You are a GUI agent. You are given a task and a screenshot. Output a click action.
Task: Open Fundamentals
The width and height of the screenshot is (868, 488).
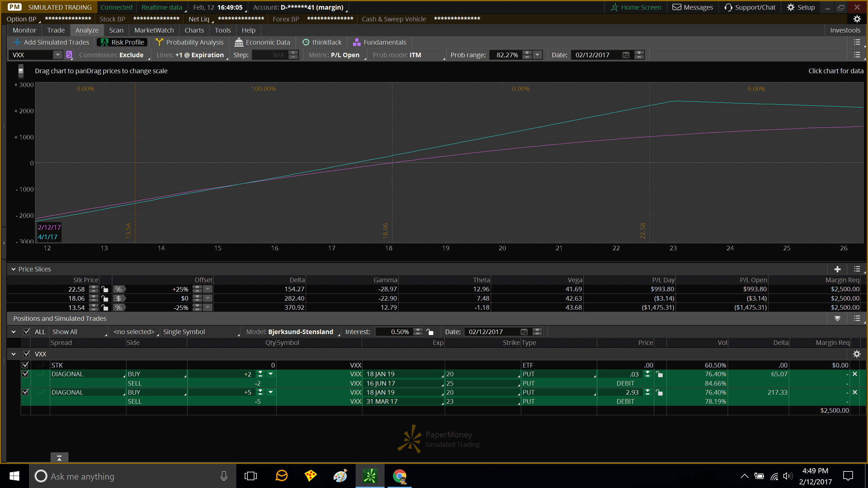(379, 42)
